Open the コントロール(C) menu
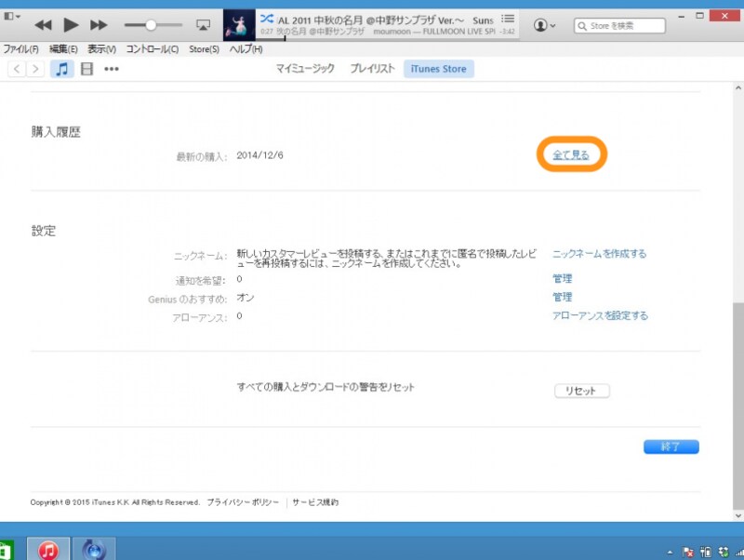 pyautogui.click(x=153, y=49)
